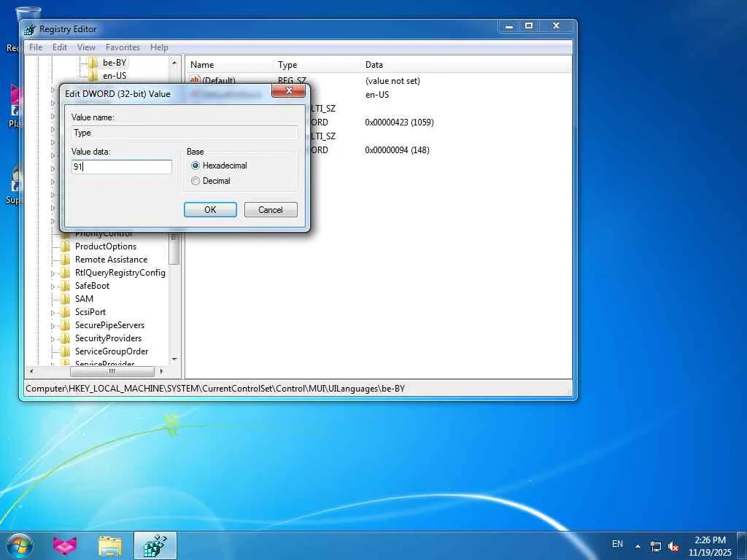This screenshot has width=747, height=560.
Task: Click the ScsiPort folder icon
Action: (65, 312)
